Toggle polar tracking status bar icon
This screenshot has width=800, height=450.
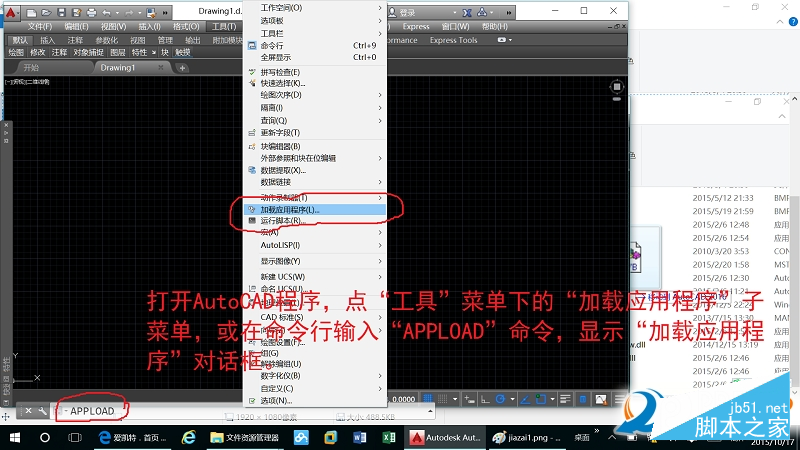click(x=501, y=399)
